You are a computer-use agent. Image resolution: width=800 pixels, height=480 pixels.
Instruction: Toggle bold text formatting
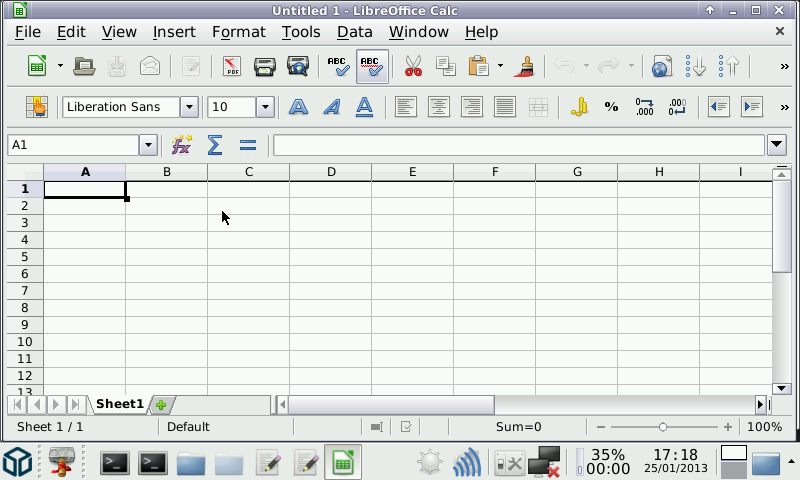click(298, 107)
